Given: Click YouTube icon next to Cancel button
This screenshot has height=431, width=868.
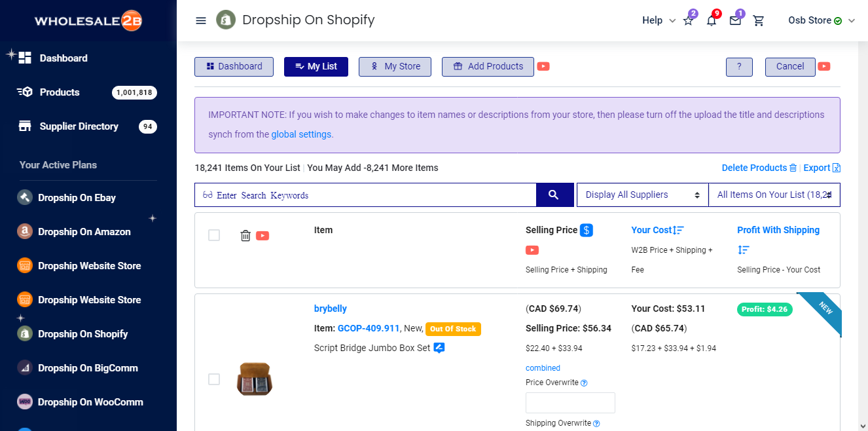Looking at the screenshot, I should click(x=824, y=66).
